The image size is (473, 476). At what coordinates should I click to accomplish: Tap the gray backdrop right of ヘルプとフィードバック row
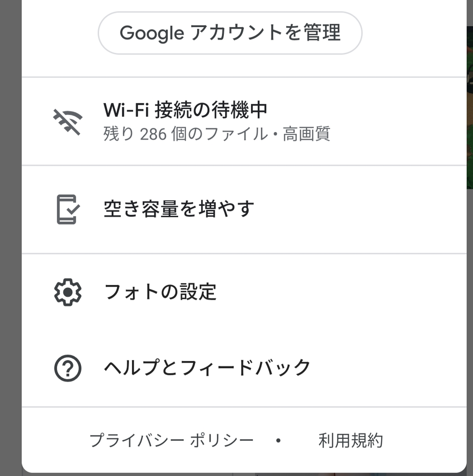click(x=470, y=368)
